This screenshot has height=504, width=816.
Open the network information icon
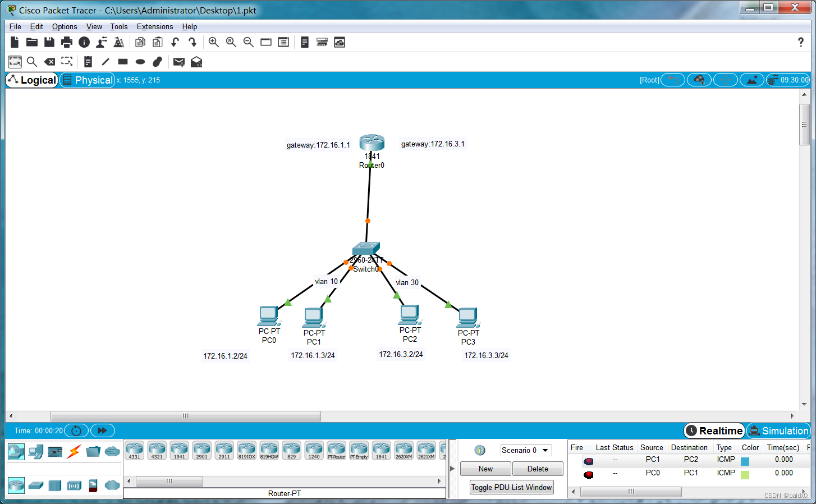(x=84, y=42)
